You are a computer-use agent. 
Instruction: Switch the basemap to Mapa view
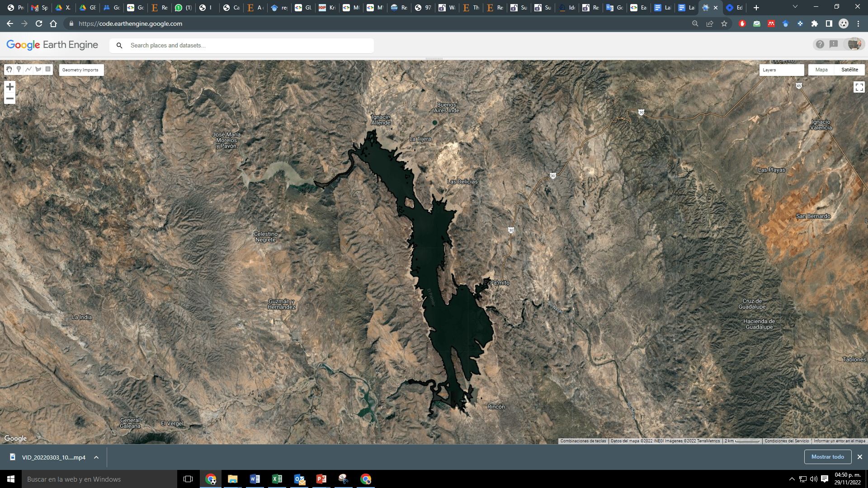click(821, 70)
